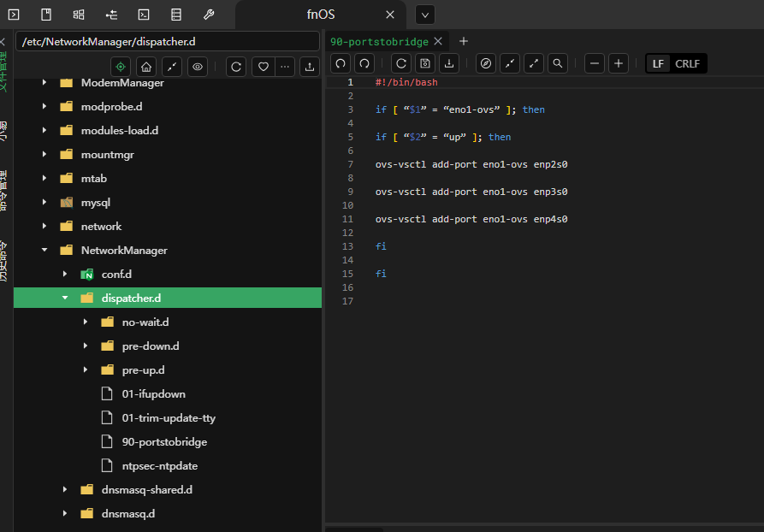The height and width of the screenshot is (532, 764).
Task: Click the green 文件管理 sidebar label
Action: point(3,72)
